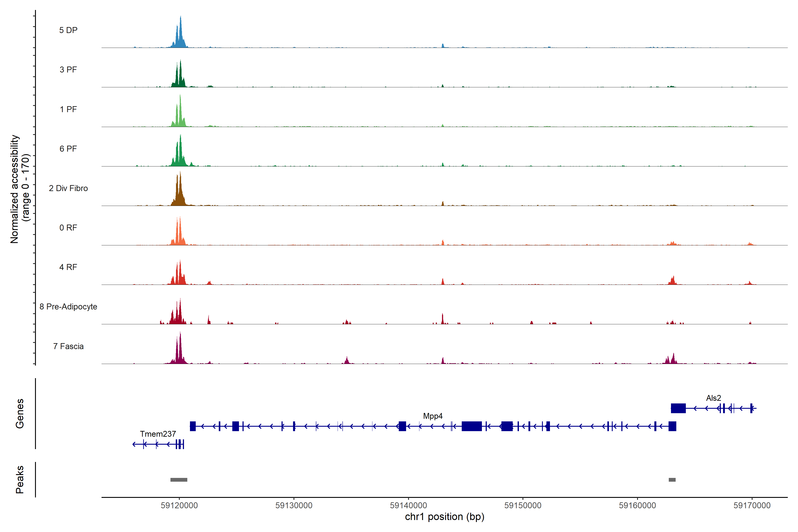Select the 8 Pre-Adipocyte track label
Image resolution: width=798 pixels, height=532 pixels.
pos(68,307)
